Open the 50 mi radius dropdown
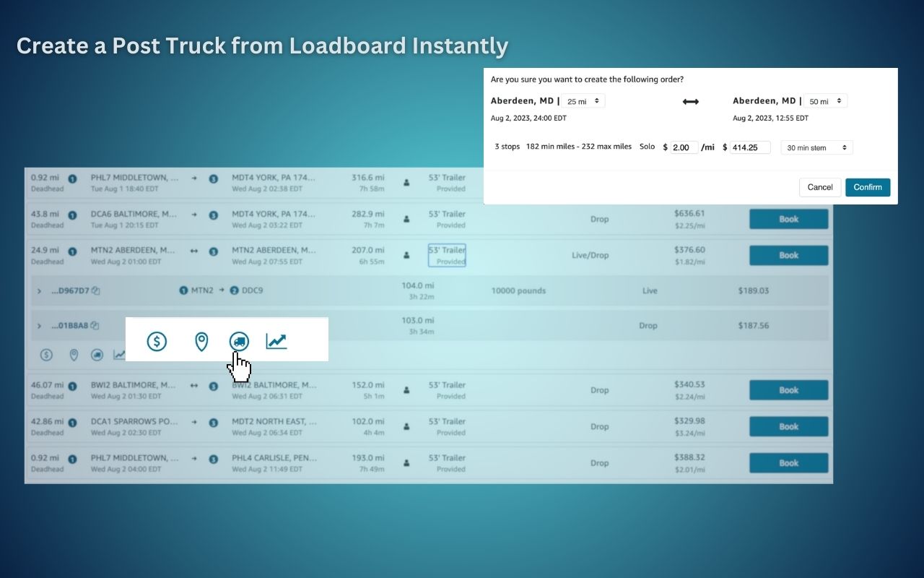 (825, 101)
